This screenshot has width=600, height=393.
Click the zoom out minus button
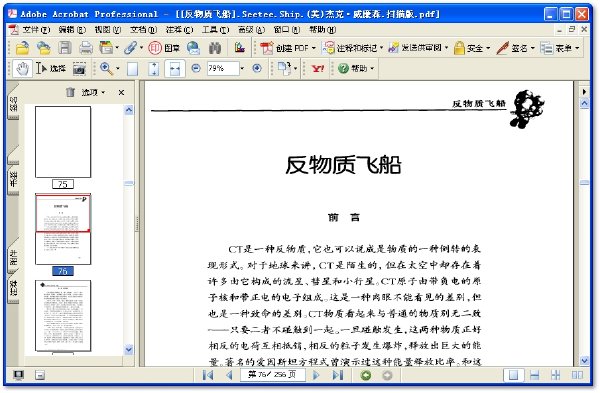[x=196, y=68]
